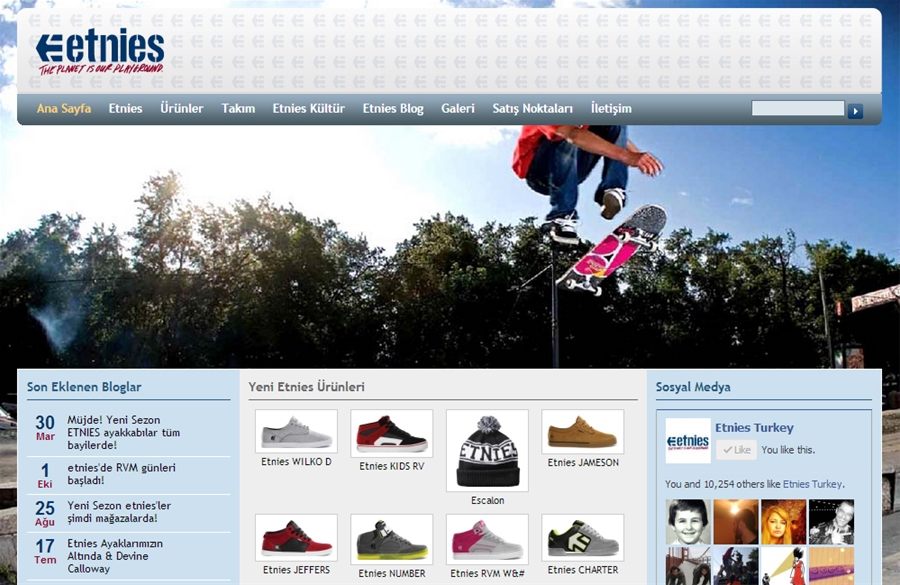Viewport: 900px width, 585px height.
Task: Open blog post etnies'de RVM günleri başladı
Action: (x=121, y=474)
